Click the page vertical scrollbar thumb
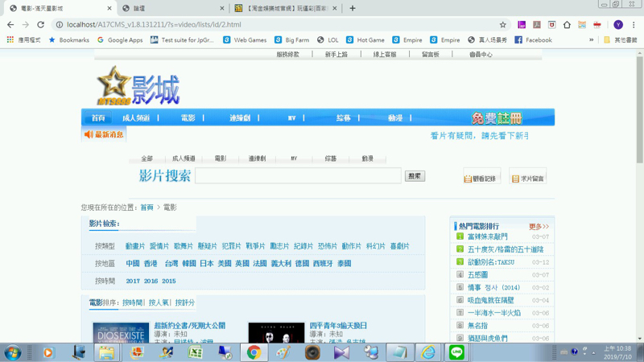The width and height of the screenshot is (644, 362). click(639, 109)
